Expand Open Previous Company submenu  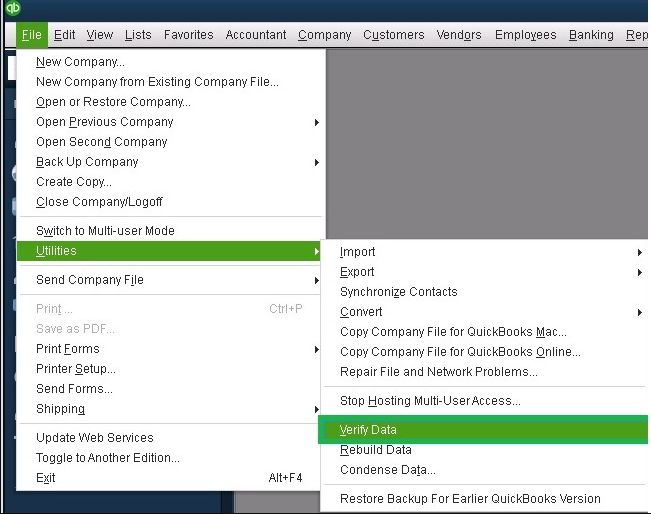tap(169, 122)
